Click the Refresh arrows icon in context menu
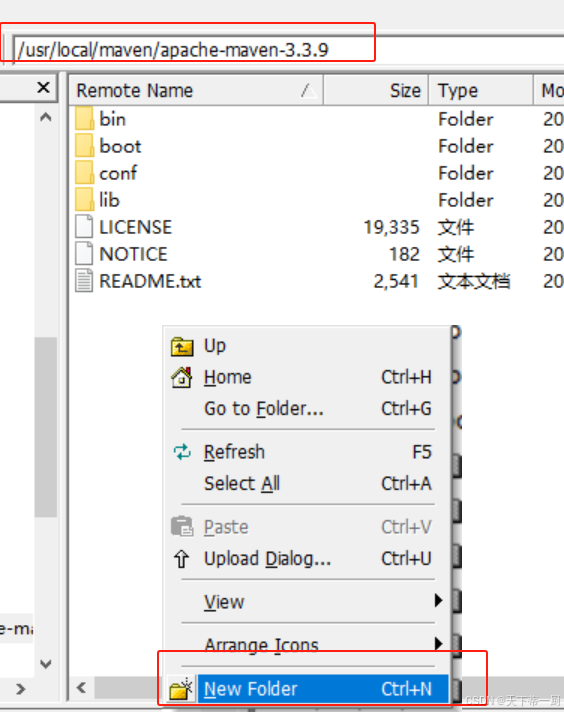Viewport: 564px width, 712px height. click(x=182, y=452)
